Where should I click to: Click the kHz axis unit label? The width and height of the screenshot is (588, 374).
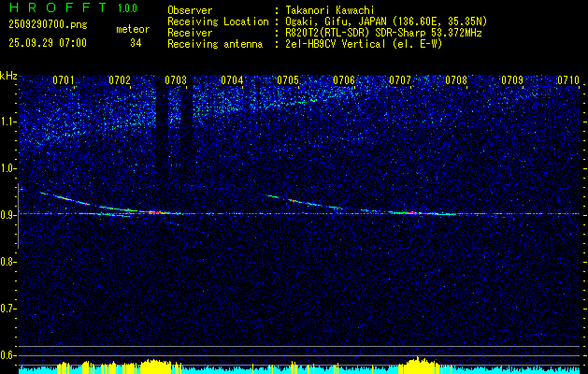pyautogui.click(x=8, y=75)
